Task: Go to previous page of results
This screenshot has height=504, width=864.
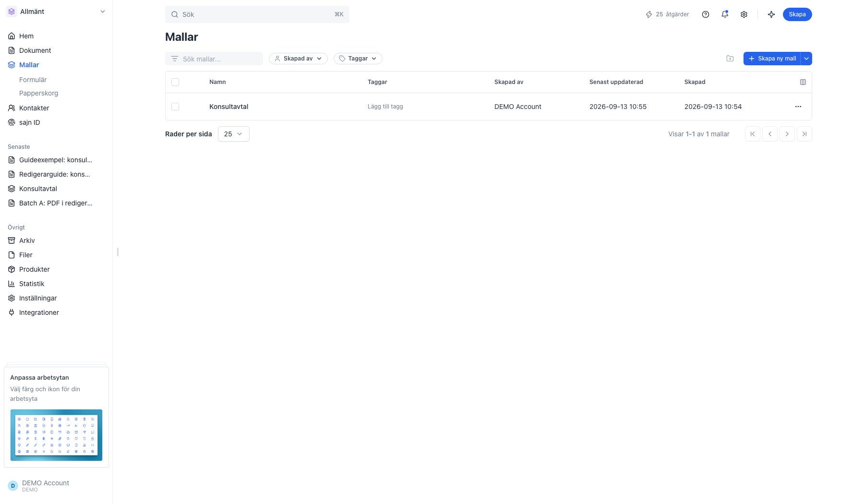Action: tap(770, 134)
